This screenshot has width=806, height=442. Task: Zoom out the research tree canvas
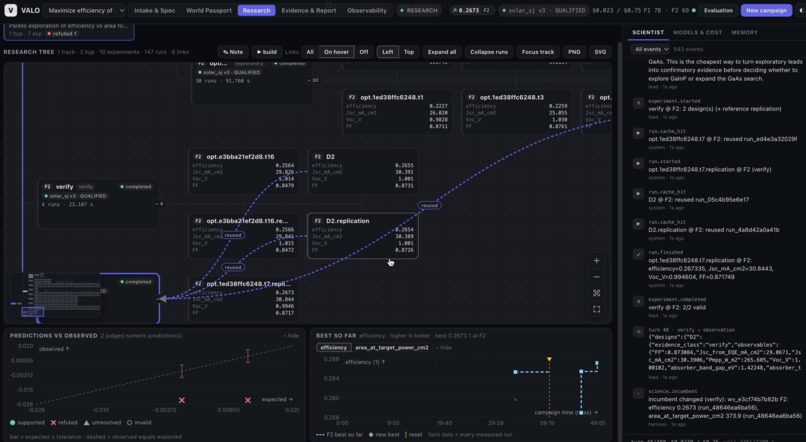click(596, 277)
